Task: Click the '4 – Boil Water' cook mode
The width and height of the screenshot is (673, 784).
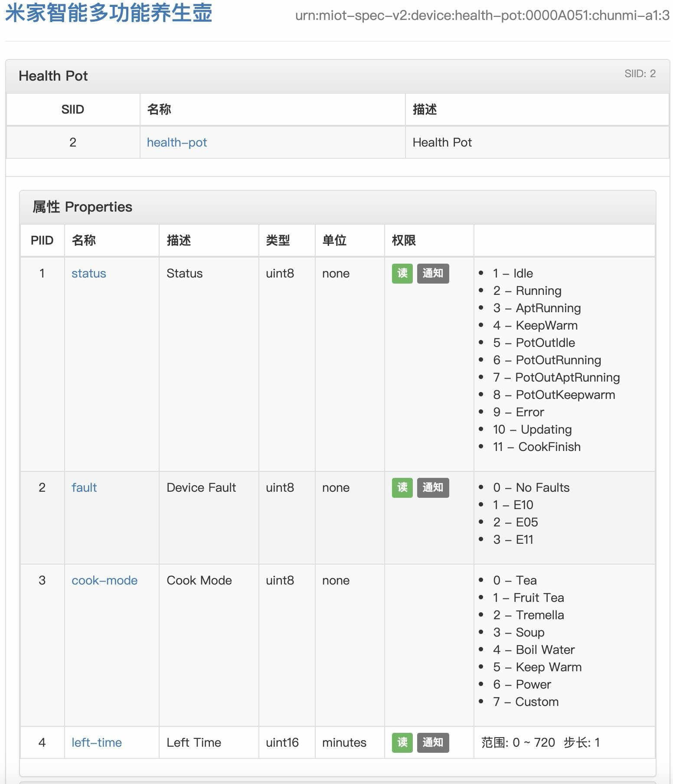Action: tap(534, 650)
